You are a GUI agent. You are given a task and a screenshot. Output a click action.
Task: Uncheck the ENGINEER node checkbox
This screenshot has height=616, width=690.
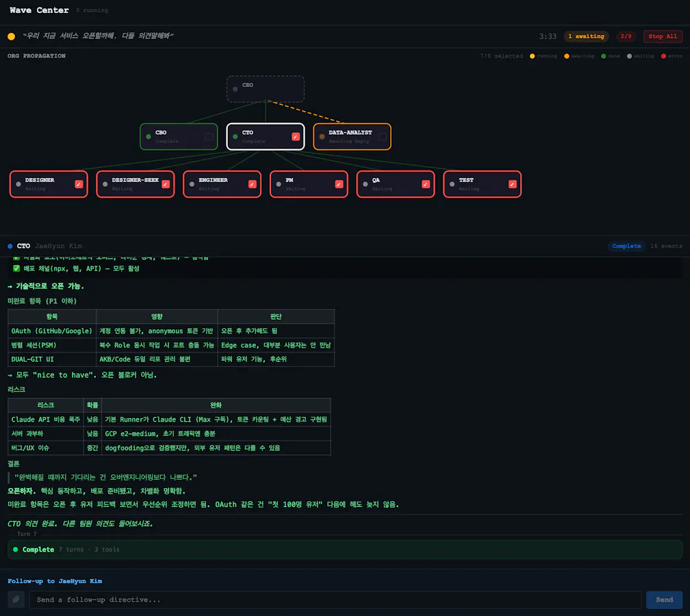[252, 184]
